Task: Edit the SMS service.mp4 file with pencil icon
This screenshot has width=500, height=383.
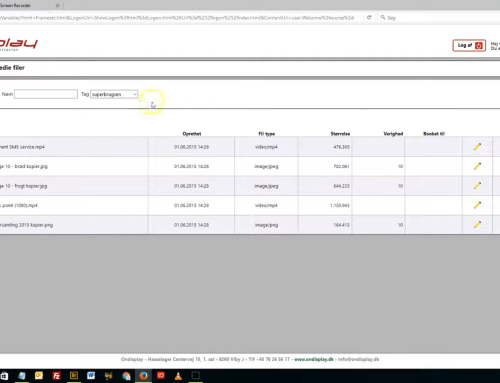Action: 477,146
